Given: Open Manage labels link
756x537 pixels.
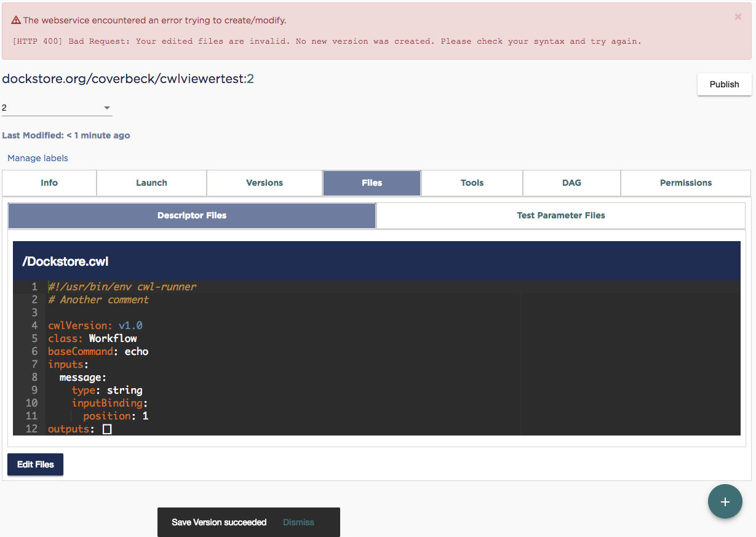Looking at the screenshot, I should 38,158.
